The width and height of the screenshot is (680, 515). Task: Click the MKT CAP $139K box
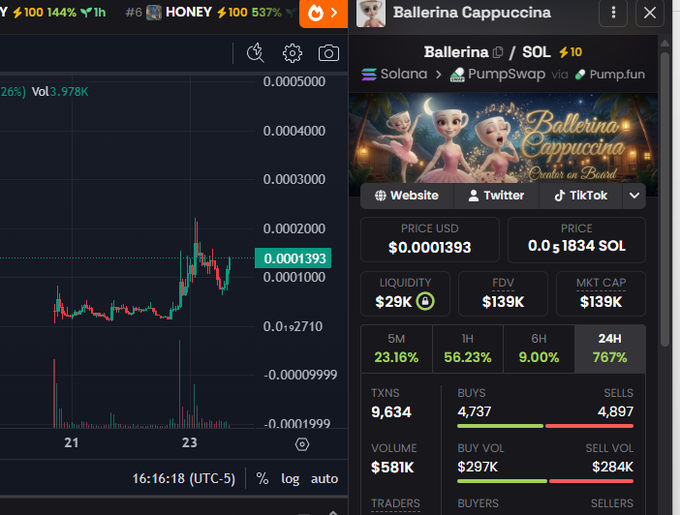601,294
